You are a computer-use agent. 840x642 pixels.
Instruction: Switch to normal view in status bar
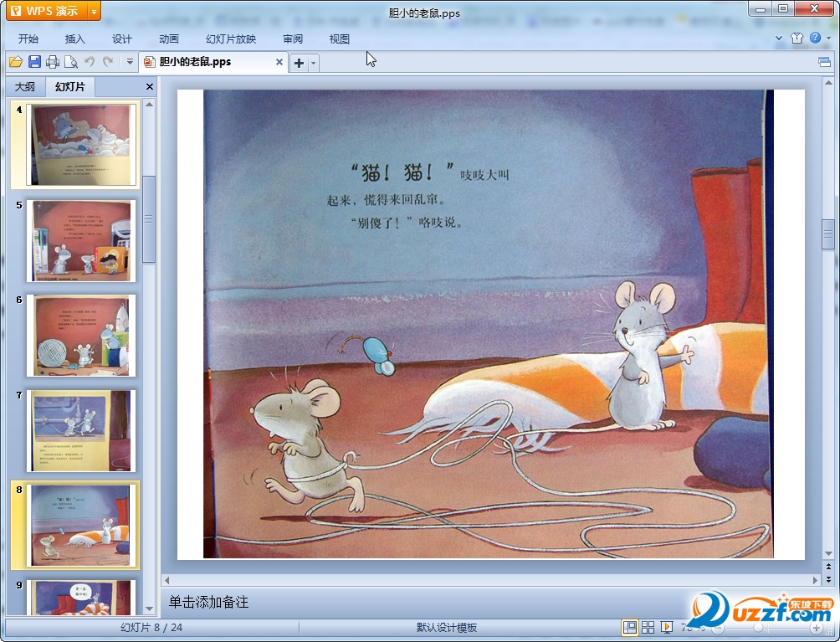click(630, 627)
